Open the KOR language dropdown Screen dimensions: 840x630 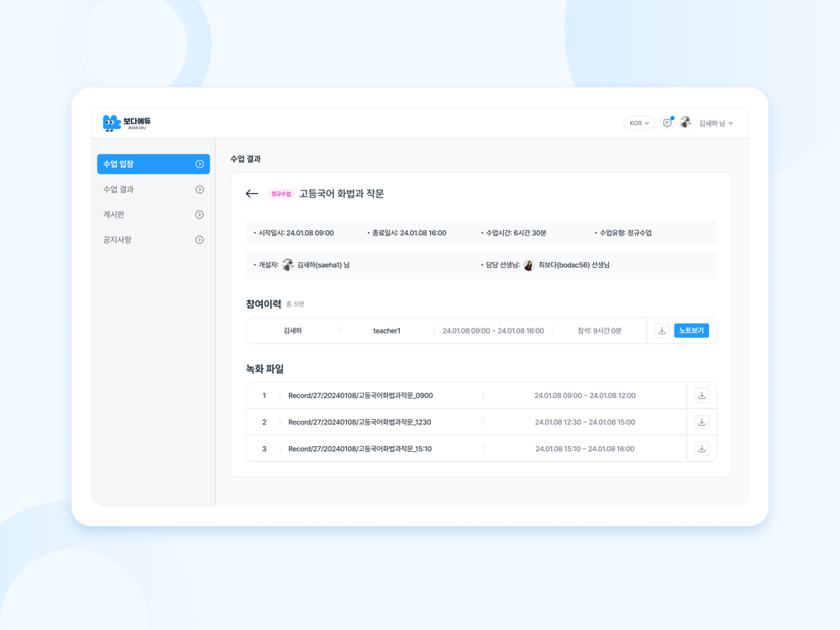point(638,123)
